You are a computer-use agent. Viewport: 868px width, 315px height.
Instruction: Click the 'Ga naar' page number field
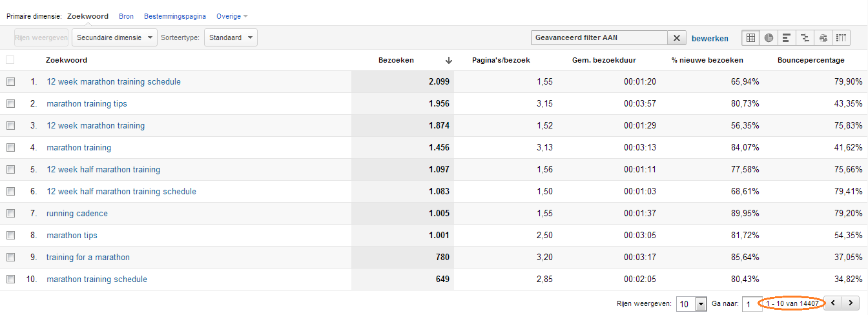752,304
